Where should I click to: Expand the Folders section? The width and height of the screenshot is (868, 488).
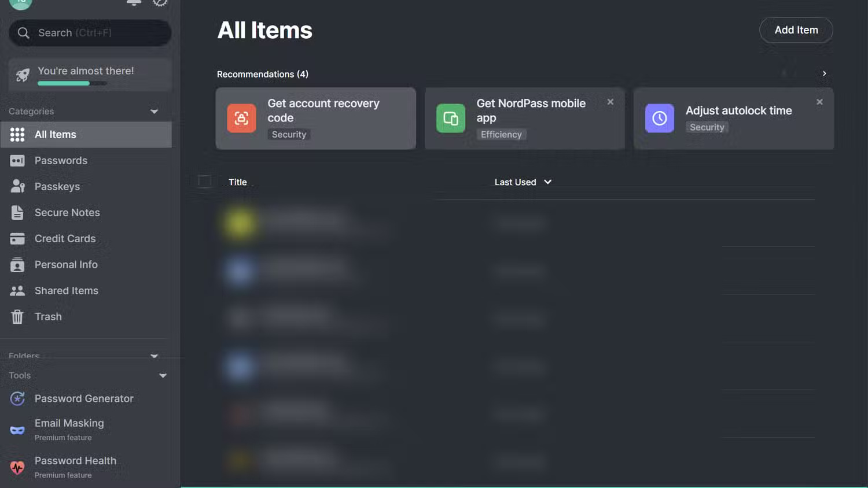[x=154, y=356]
